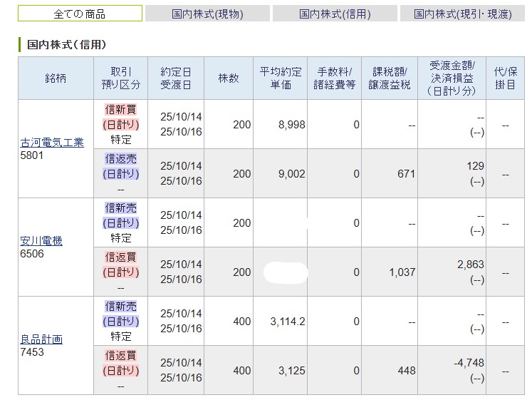Open the 良品計画 stock link
Screen dimensions: 532x405
41,339
